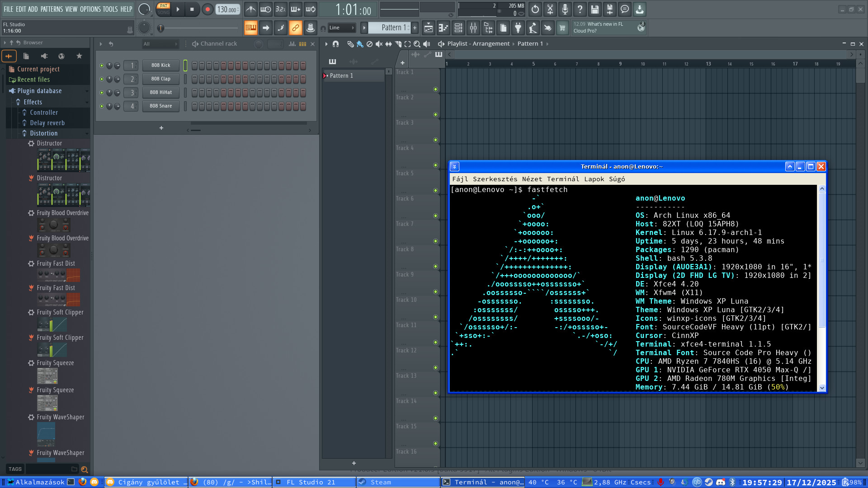Open the mixer window button
Image resolution: width=868 pixels, height=488 pixels.
(x=473, y=28)
